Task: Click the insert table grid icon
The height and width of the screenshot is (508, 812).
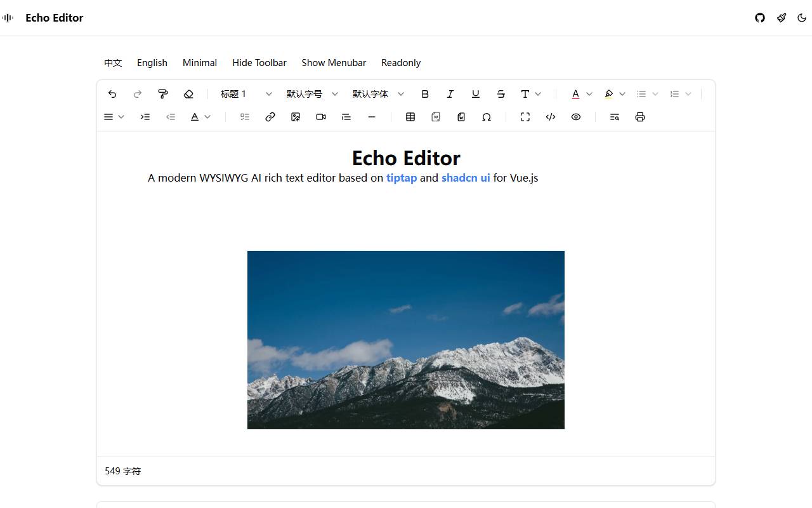Action: coord(410,117)
